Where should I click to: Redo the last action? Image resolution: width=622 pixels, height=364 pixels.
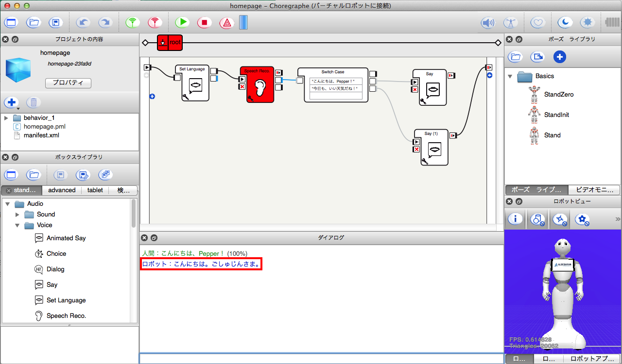pos(105,22)
